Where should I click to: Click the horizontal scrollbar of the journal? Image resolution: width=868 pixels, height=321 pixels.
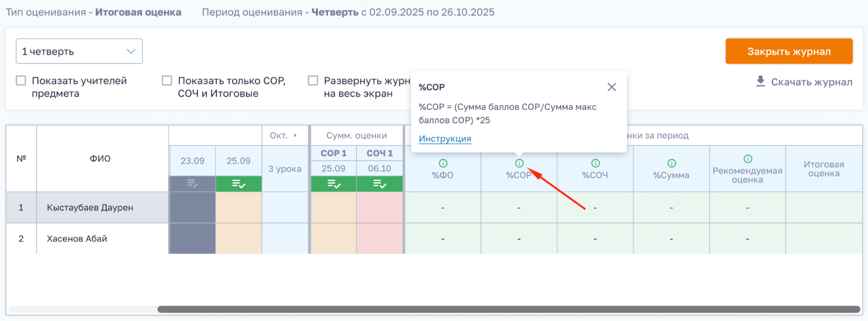(508, 309)
